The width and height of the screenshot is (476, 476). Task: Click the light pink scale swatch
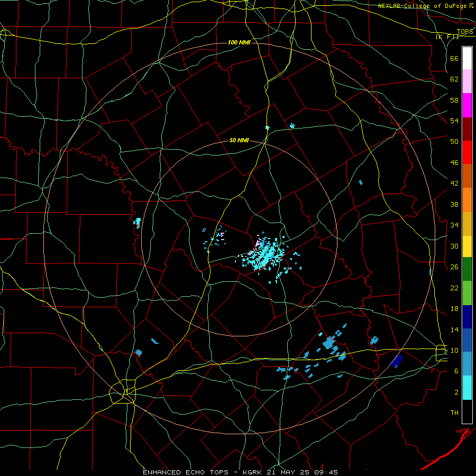coord(467,81)
